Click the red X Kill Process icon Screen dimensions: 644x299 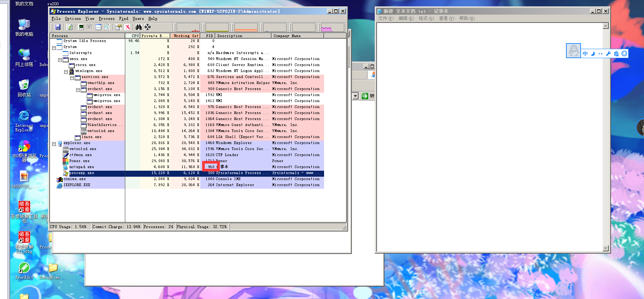click(128, 27)
